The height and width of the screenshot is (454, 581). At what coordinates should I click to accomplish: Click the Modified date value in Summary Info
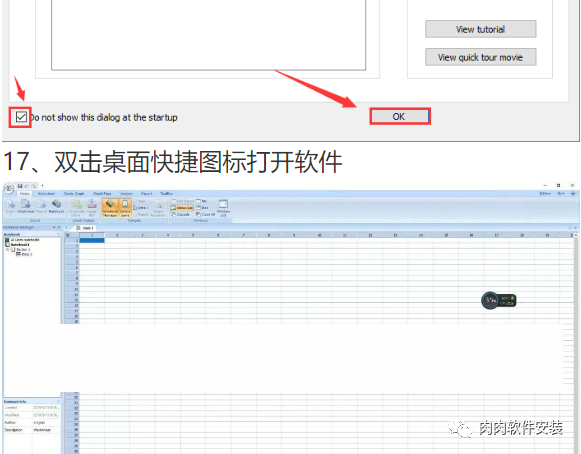pos(46,415)
